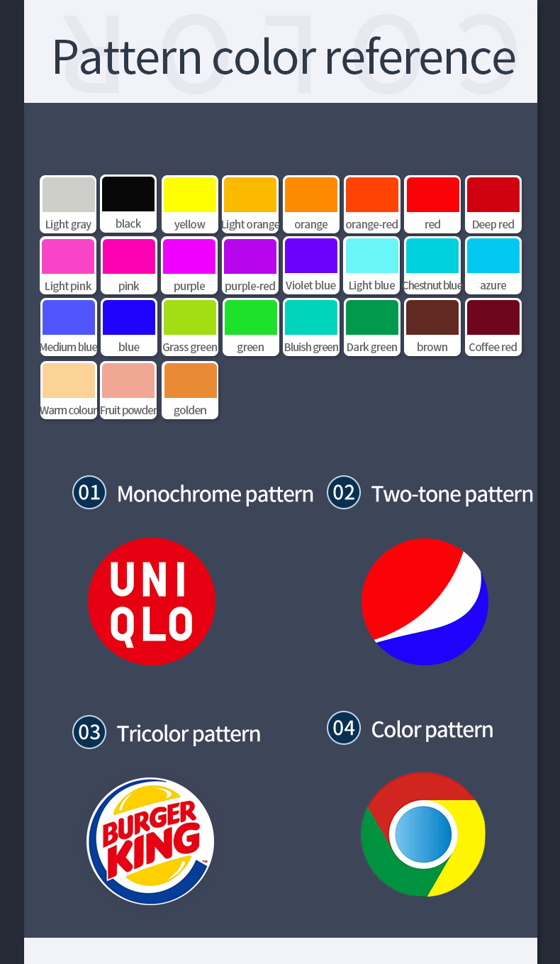This screenshot has height=964, width=560.
Task: Click the Burger King logo
Action: [x=150, y=841]
